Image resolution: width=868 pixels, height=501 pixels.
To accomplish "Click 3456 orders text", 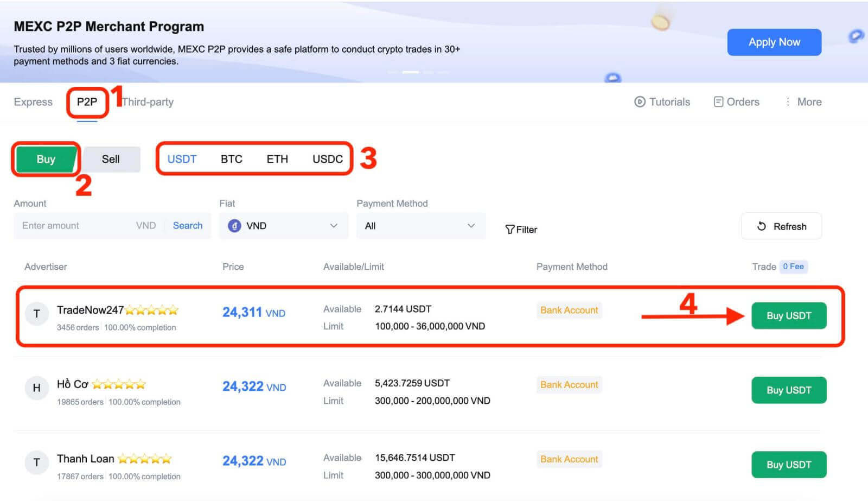I will [78, 328].
